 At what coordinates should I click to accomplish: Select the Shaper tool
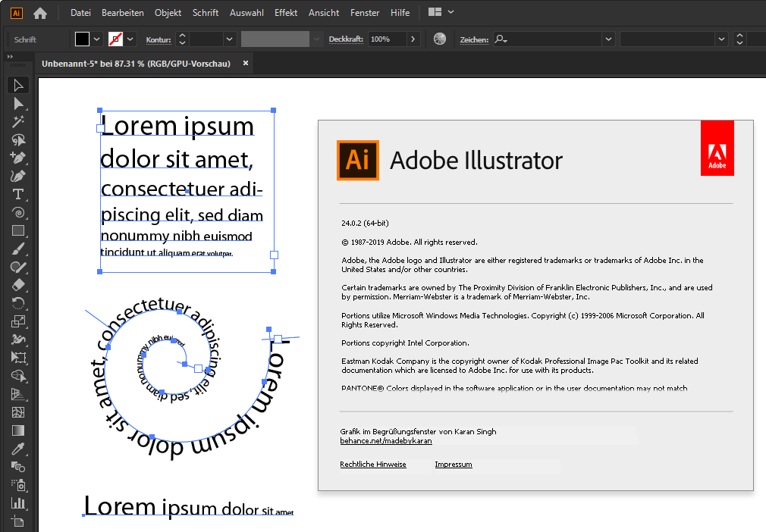click(x=18, y=267)
